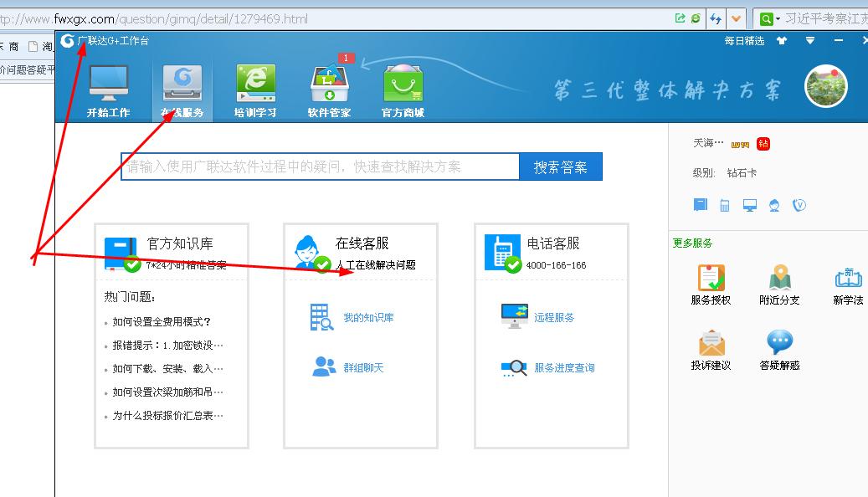This screenshot has height=497, width=868.
Task: Open the browser address dropdown arrow
Action: coord(737,18)
